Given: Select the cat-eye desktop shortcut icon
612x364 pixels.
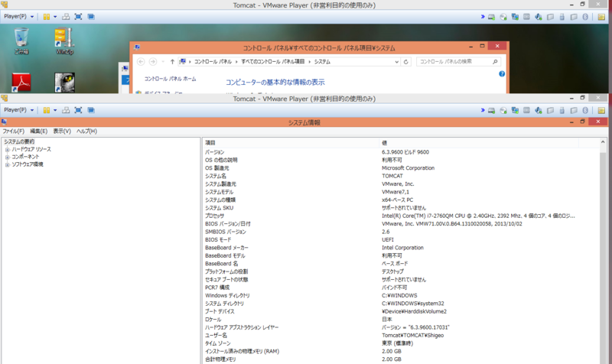Looking at the screenshot, I should (x=64, y=83).
